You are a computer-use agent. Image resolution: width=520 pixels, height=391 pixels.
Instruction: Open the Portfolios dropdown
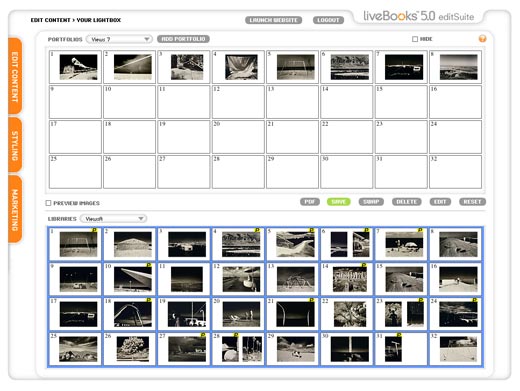click(119, 39)
